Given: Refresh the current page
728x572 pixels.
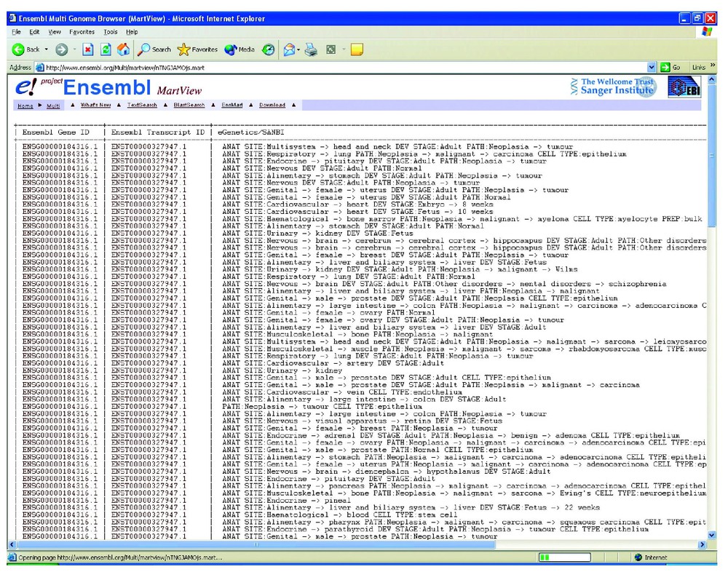Looking at the screenshot, I should 106,49.
